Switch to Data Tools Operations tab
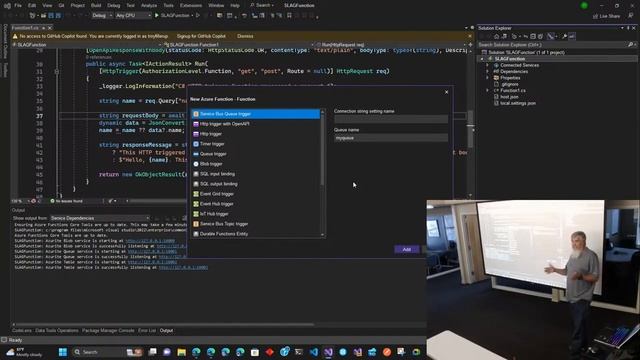Image resolution: width=640 pixels, height=360 pixels. (x=56, y=331)
